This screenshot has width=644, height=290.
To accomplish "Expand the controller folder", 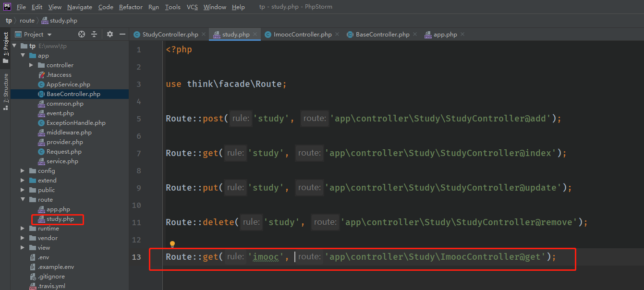I will pyautogui.click(x=31, y=65).
